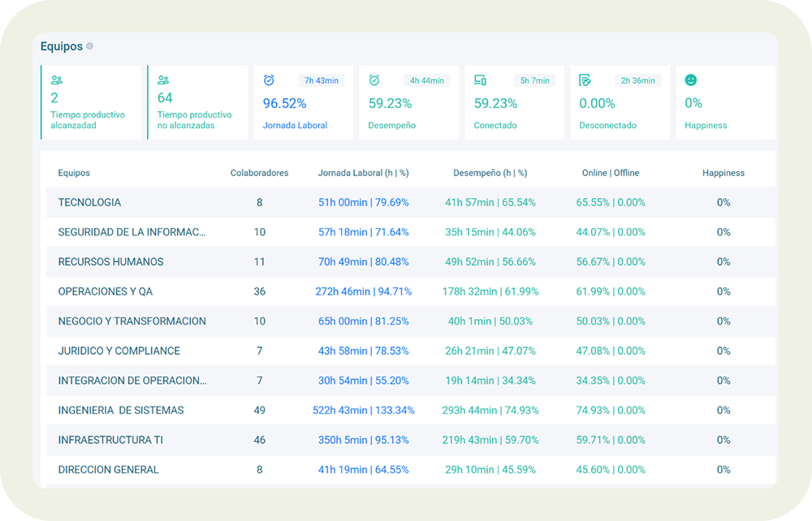
Task: Select the INGENIERIA DE SISTEMAS team
Action: tap(121, 411)
